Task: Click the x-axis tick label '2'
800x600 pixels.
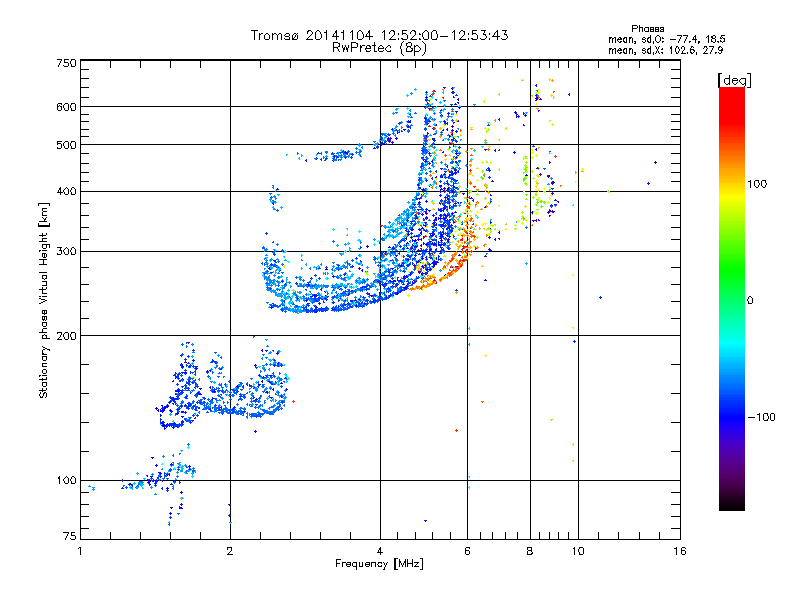Action: [230, 551]
